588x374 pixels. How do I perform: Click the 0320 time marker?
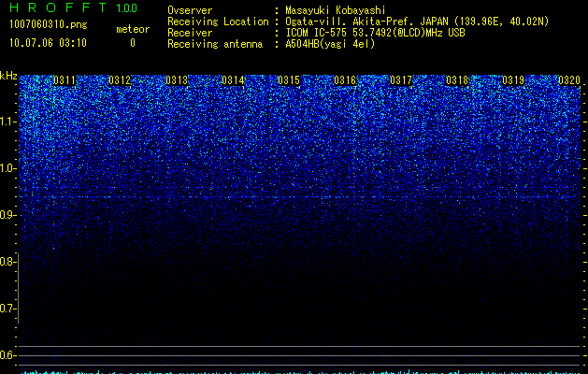pyautogui.click(x=569, y=80)
